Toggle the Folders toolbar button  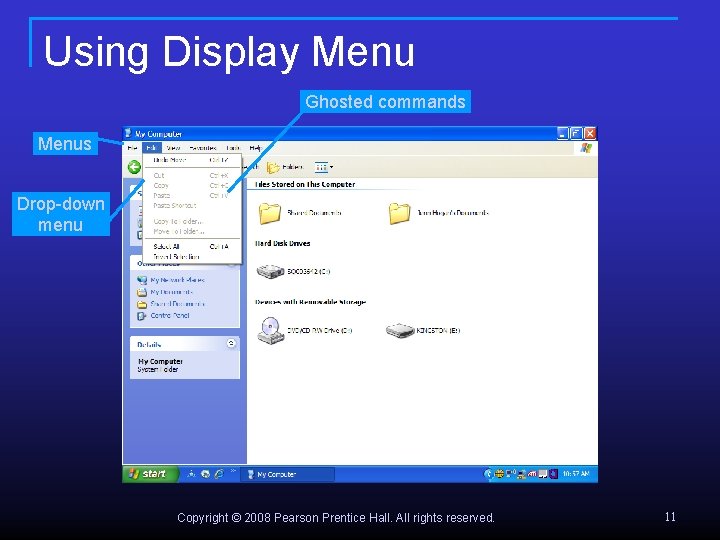click(284, 167)
